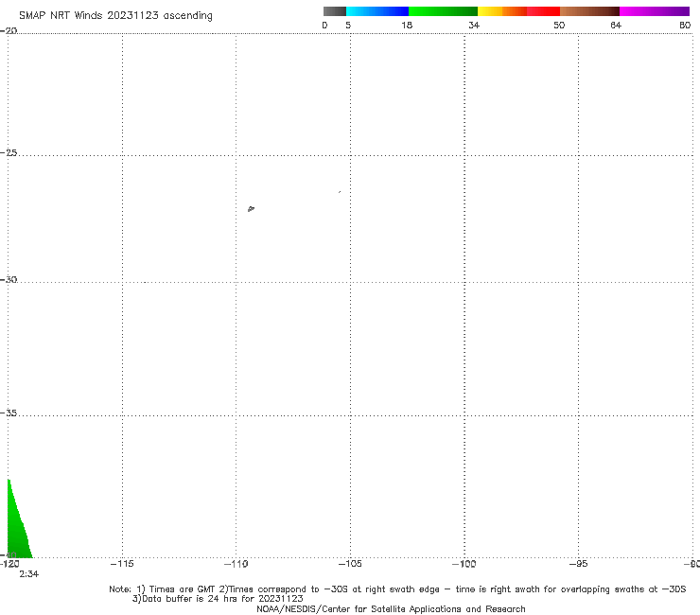700x615 pixels.
Task: Click the color bar label '34'
Action: 474,25
